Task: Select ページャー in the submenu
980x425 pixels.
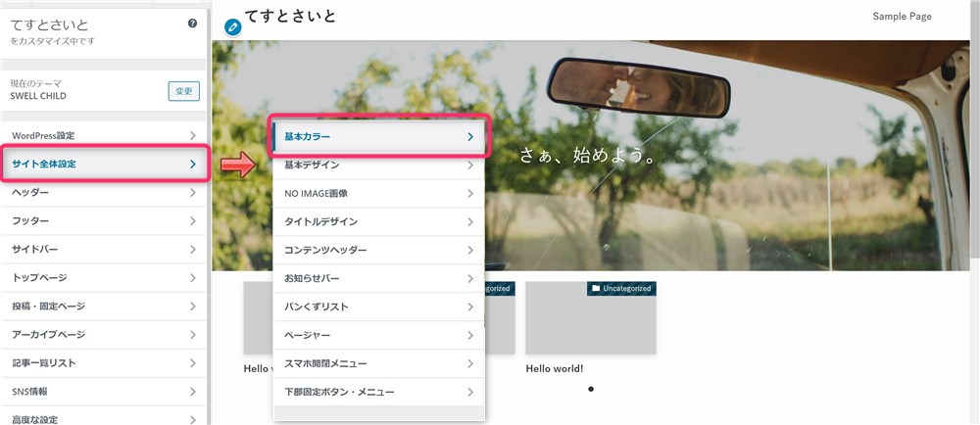Action: 378,335
